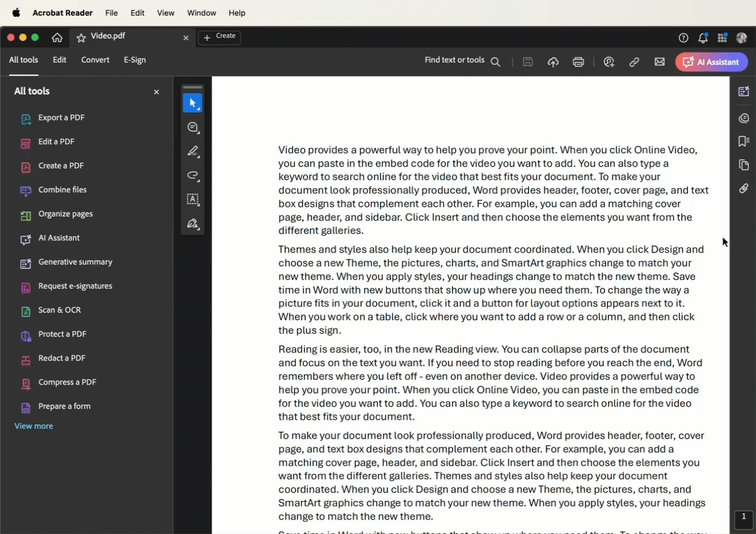This screenshot has height=534, width=756.
Task: Open comments panel in right rail
Action: tap(744, 118)
